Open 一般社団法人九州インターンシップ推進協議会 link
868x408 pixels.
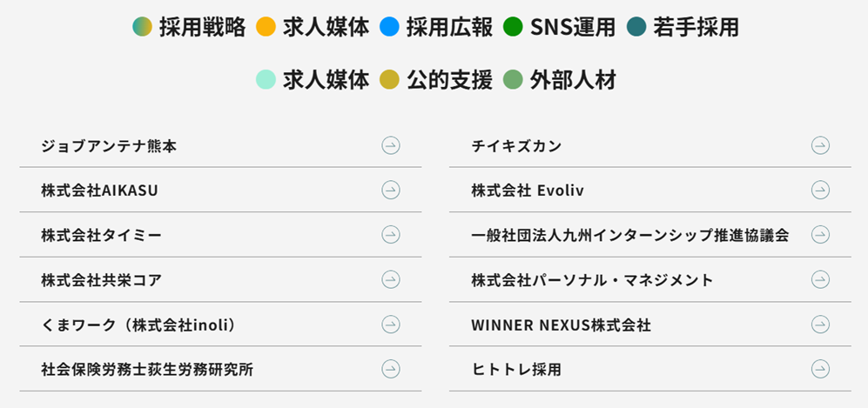coord(629,235)
